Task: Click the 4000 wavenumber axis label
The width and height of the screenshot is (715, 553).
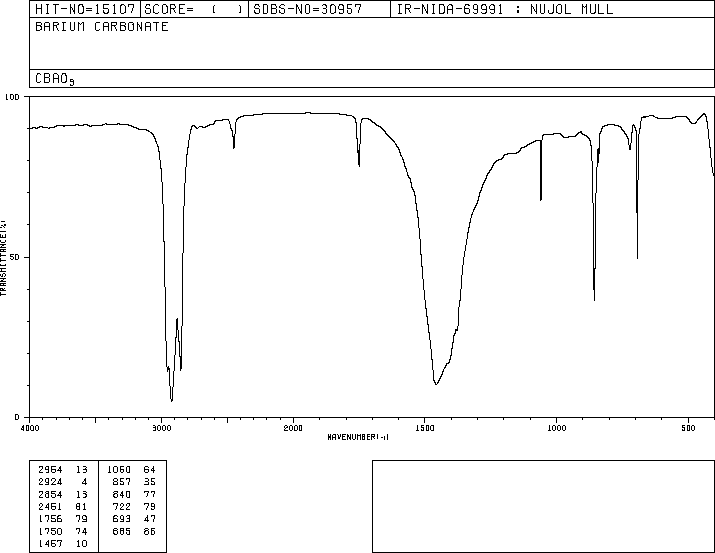Action: click(30, 428)
